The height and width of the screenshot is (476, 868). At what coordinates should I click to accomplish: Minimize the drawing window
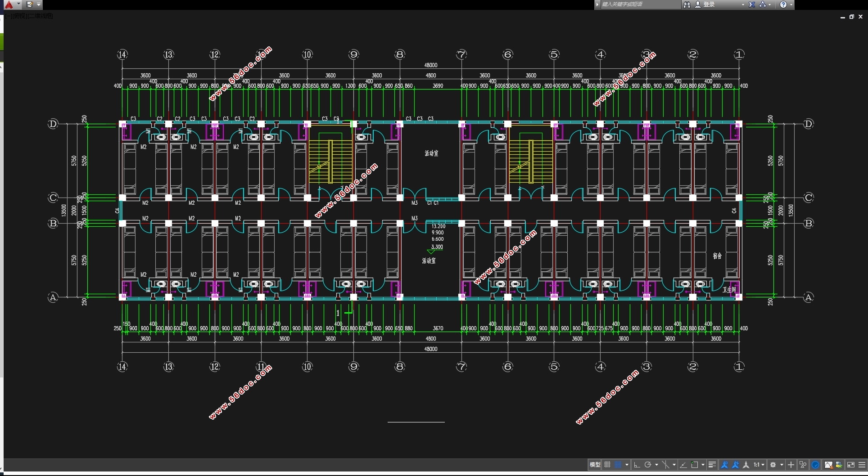pos(842,17)
